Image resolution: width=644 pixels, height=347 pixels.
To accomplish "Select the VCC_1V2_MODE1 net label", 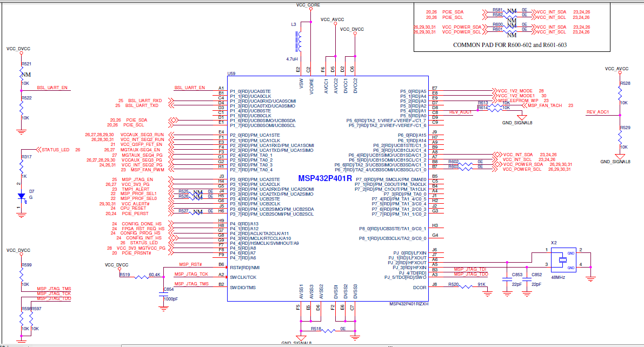I will click(x=516, y=96).
